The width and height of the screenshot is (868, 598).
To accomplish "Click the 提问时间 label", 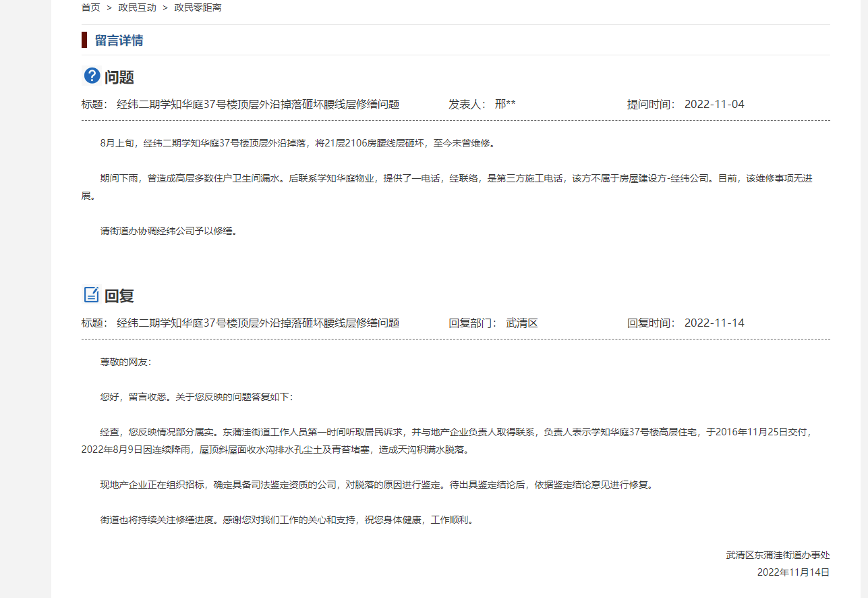I will pos(652,105).
